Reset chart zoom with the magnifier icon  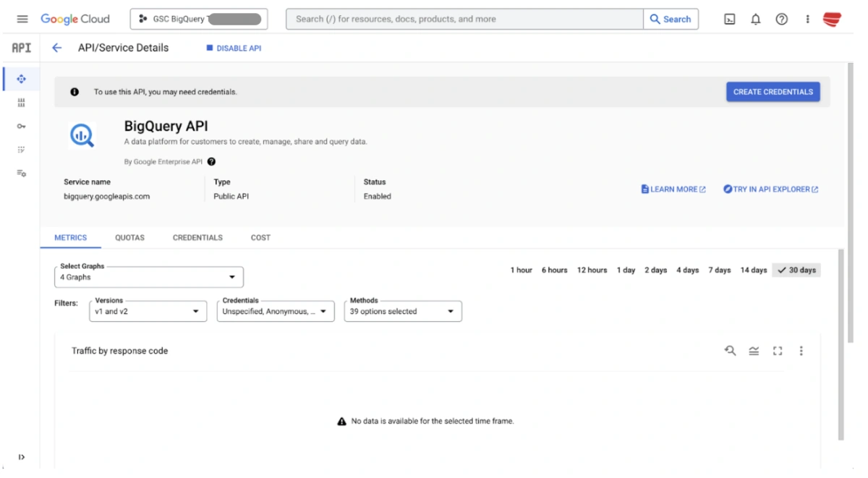tap(731, 351)
